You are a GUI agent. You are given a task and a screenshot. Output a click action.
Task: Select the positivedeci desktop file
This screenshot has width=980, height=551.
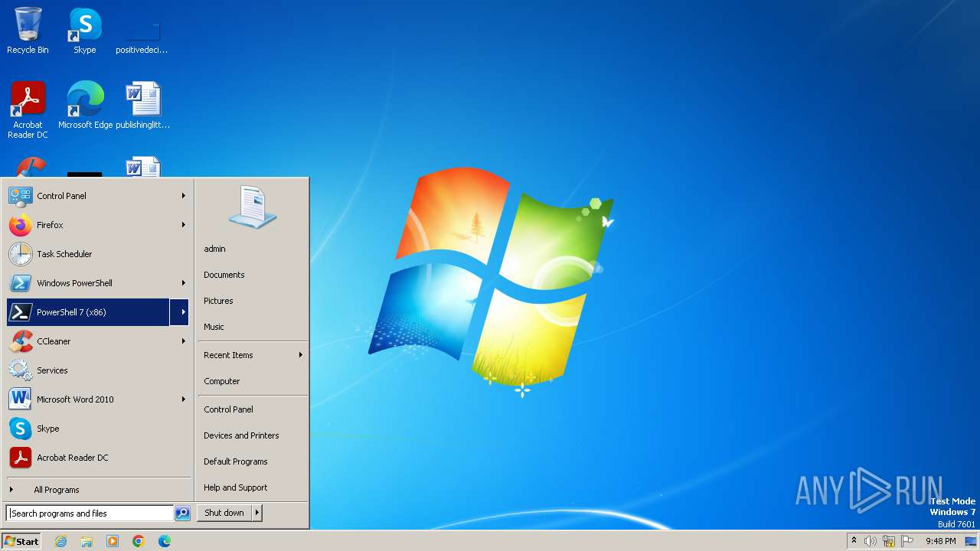[x=142, y=35]
